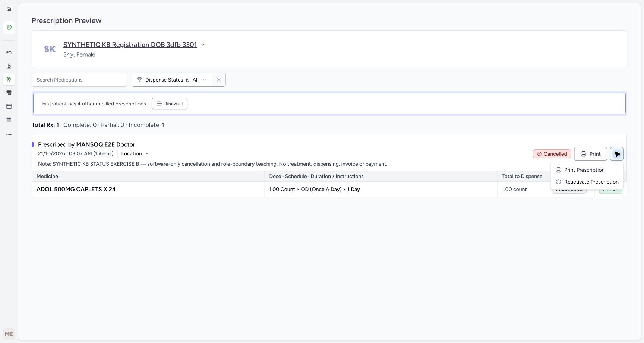644x343 pixels.
Task: Click the funnel filter icon
Action: [x=139, y=80]
